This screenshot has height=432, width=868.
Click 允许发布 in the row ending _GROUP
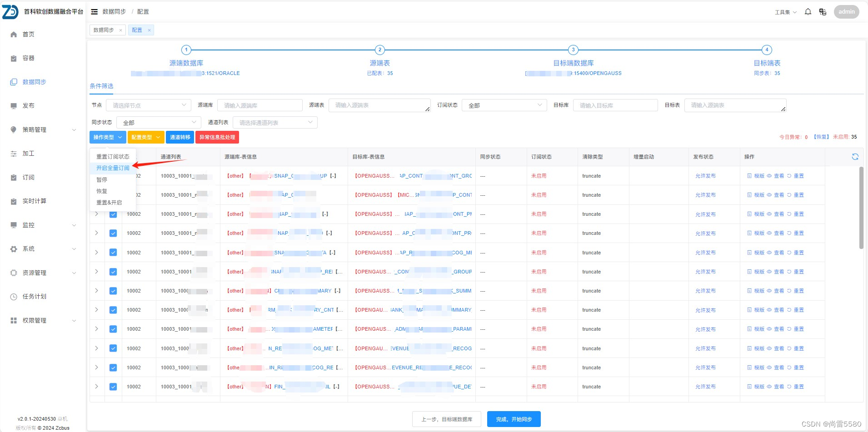705,272
